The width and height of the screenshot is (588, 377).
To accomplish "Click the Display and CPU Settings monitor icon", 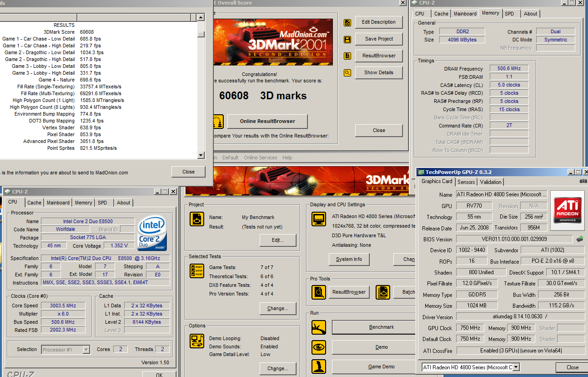I will [319, 219].
